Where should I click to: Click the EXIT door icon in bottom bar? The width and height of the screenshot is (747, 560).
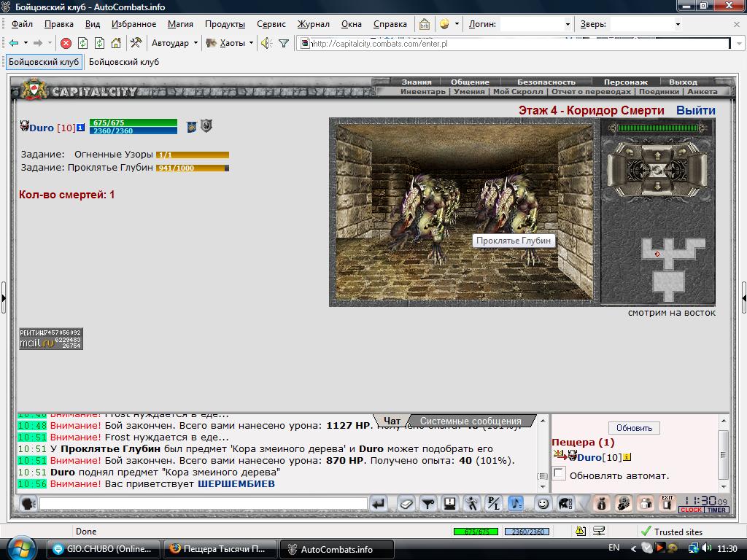pos(667,503)
